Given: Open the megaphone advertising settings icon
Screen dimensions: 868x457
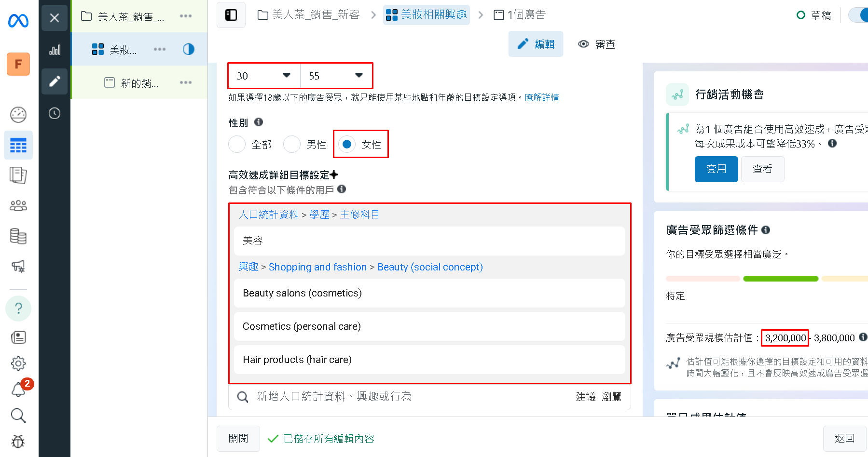Looking at the screenshot, I should [18, 266].
